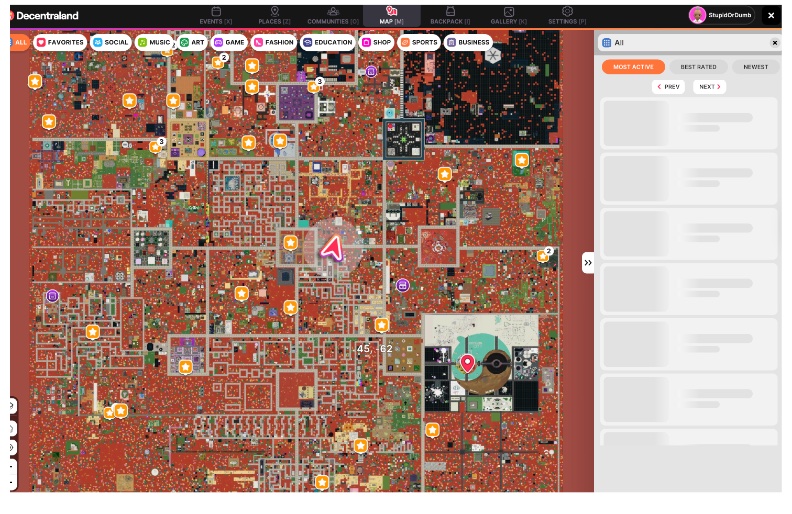This screenshot has height=514, width=792.
Task: Select the All category filter
Action: 19,42
